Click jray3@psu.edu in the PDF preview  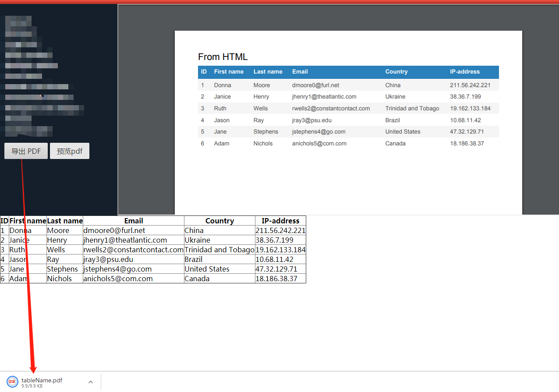(x=312, y=120)
